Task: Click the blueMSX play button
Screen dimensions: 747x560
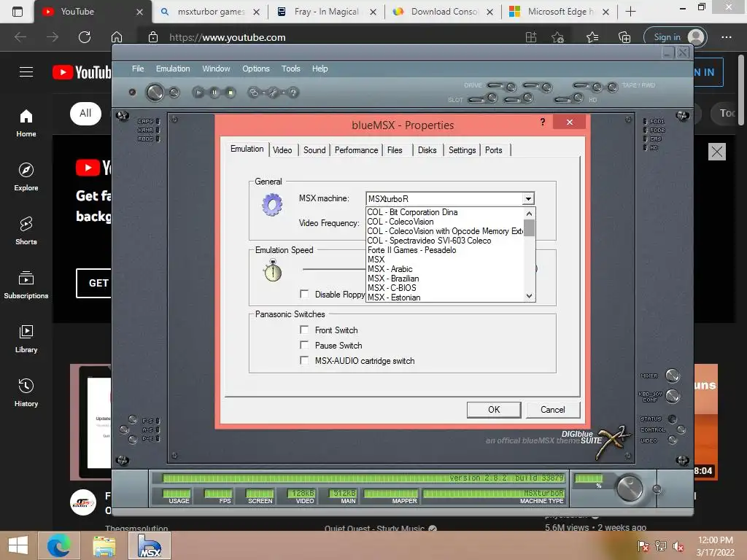Action: click(x=198, y=93)
